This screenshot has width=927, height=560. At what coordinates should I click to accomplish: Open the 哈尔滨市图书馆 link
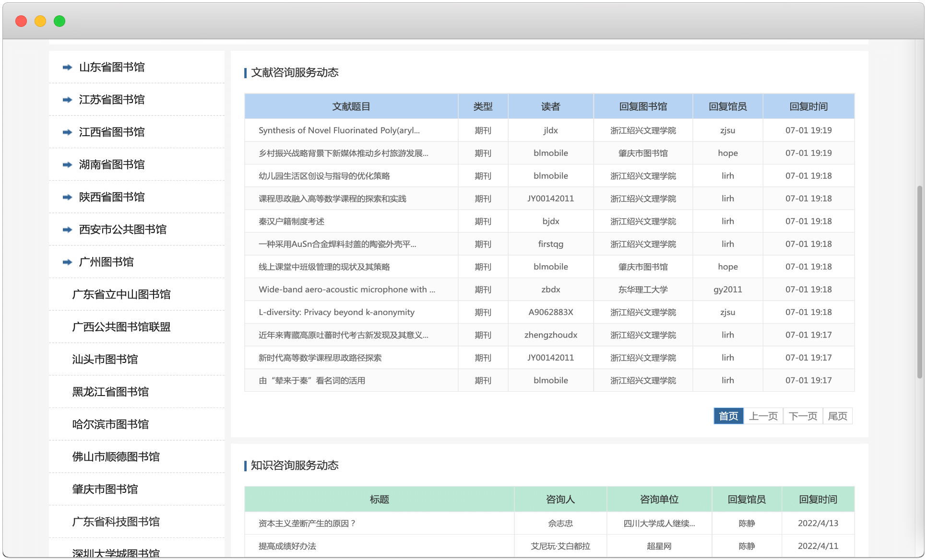coord(110,425)
